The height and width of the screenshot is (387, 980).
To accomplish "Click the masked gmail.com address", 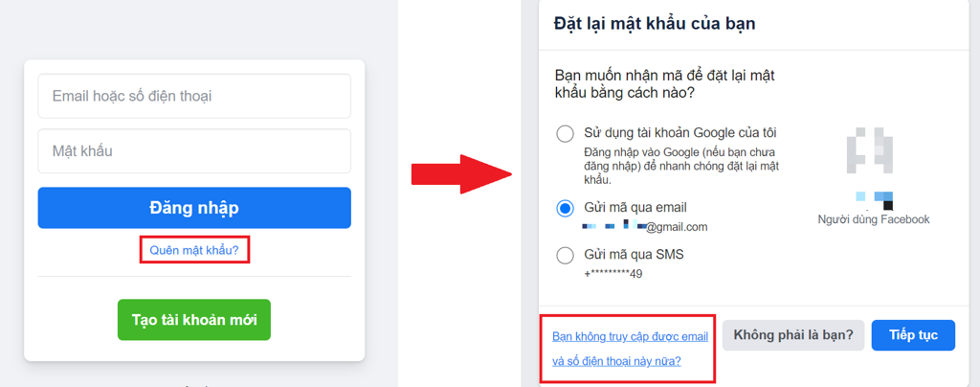I will pos(646,227).
